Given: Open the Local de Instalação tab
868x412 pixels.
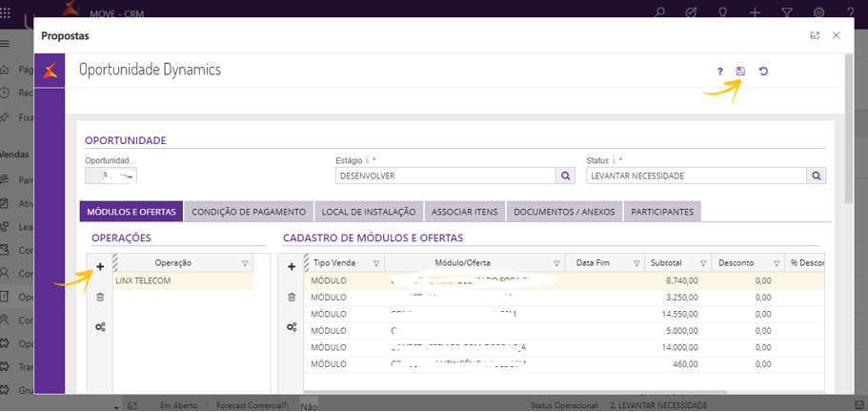Looking at the screenshot, I should point(369,212).
